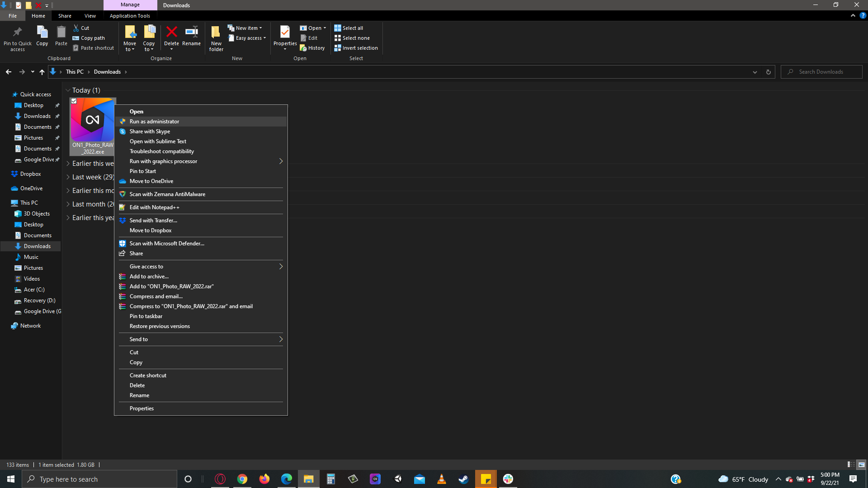This screenshot has width=868, height=488.
Task: Click Downloads in address bar breadcrumb
Action: [x=107, y=72]
